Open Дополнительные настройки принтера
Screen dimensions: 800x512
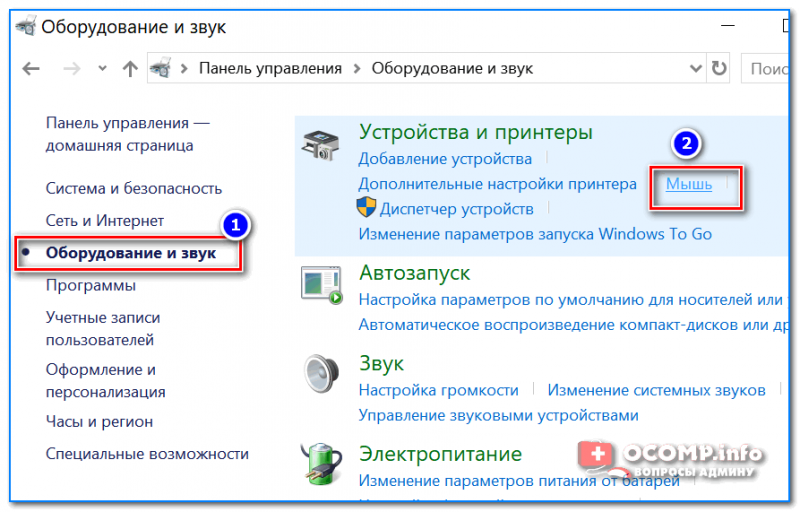497,184
